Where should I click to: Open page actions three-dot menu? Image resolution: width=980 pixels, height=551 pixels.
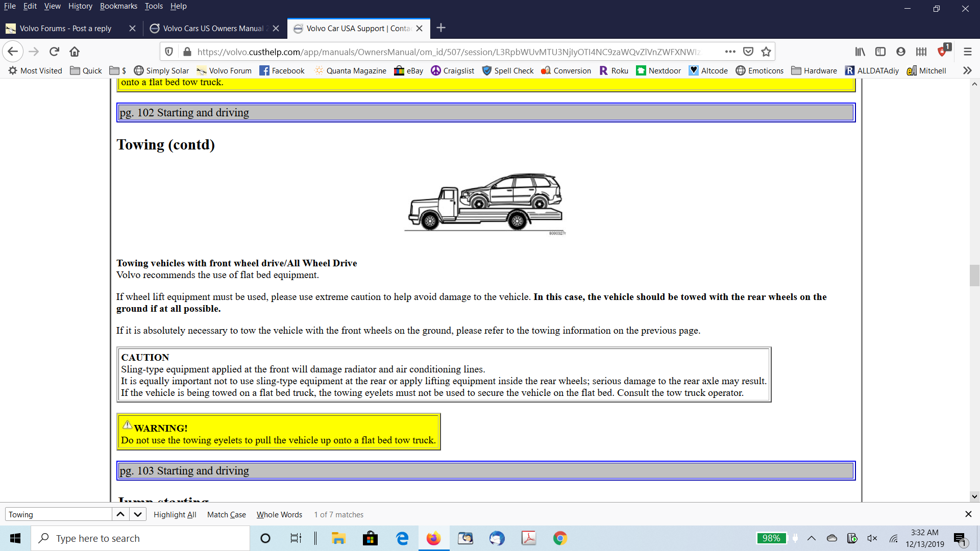coord(730,52)
